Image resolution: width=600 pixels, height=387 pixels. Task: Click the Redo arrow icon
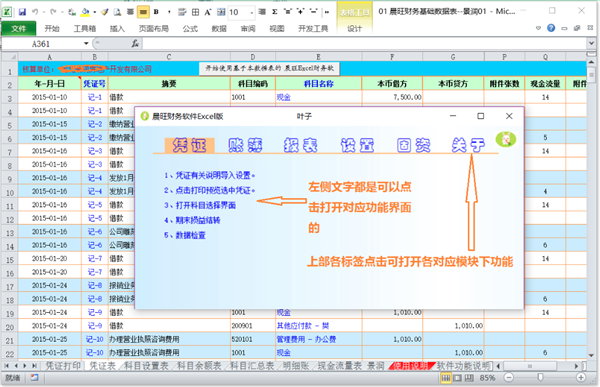53,12
